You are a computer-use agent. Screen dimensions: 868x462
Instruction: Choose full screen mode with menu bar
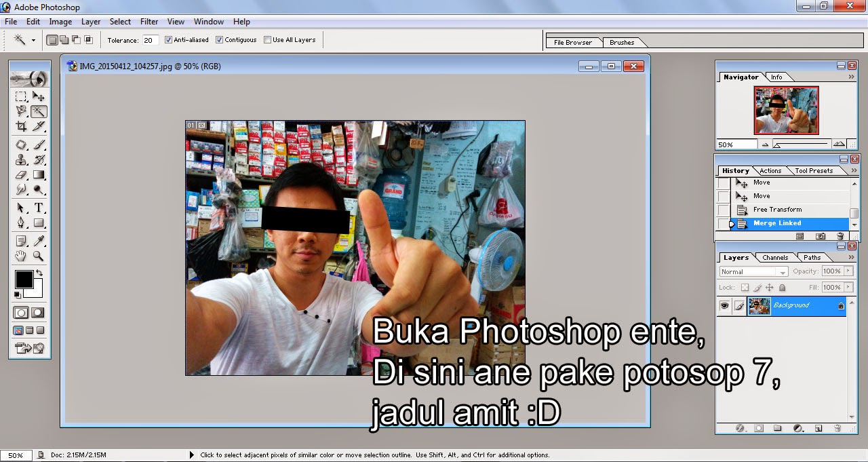click(x=29, y=330)
